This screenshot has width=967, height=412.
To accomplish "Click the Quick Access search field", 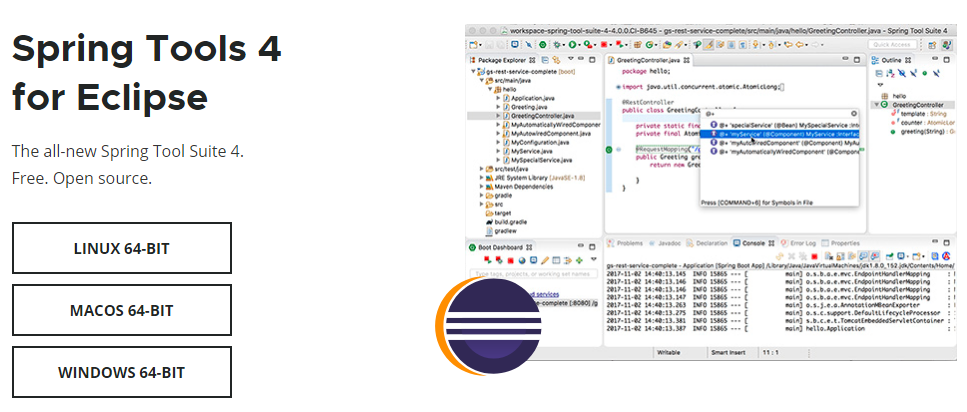I will (x=892, y=45).
